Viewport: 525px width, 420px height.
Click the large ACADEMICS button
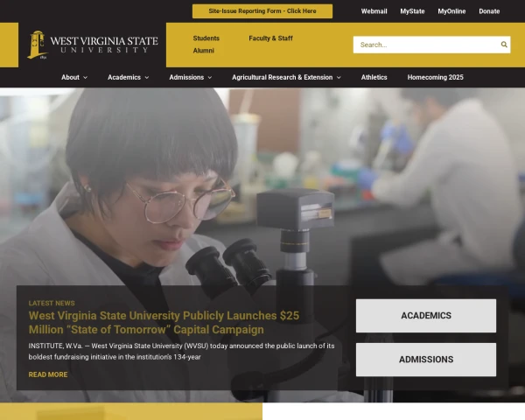426,316
